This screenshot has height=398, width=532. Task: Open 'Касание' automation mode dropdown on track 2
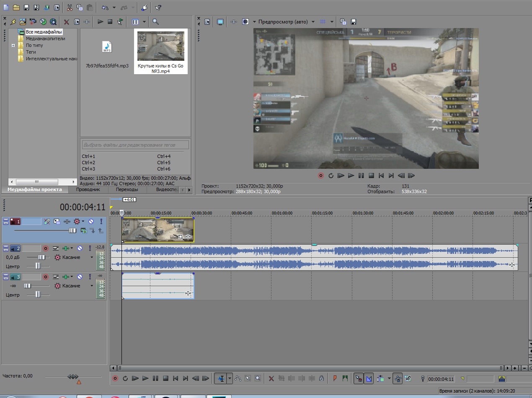coord(92,257)
